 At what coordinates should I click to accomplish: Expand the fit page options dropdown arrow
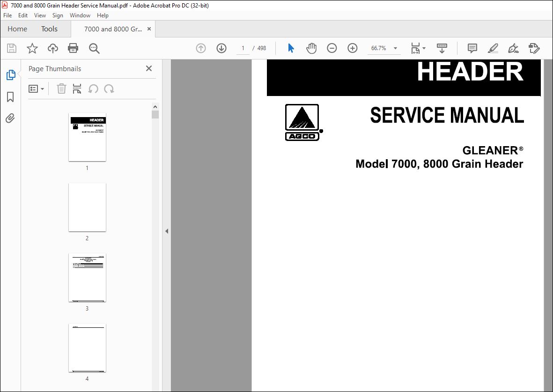click(424, 48)
